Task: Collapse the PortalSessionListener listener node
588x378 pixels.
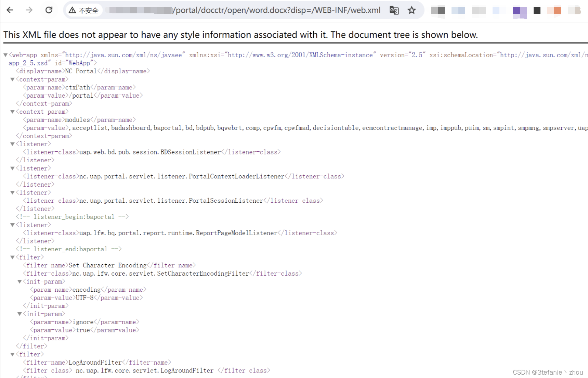Action: pyautogui.click(x=12, y=193)
